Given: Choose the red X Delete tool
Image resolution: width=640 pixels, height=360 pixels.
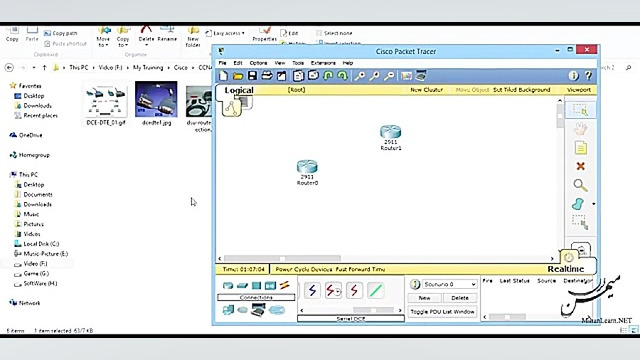Looking at the screenshot, I should 580,166.
